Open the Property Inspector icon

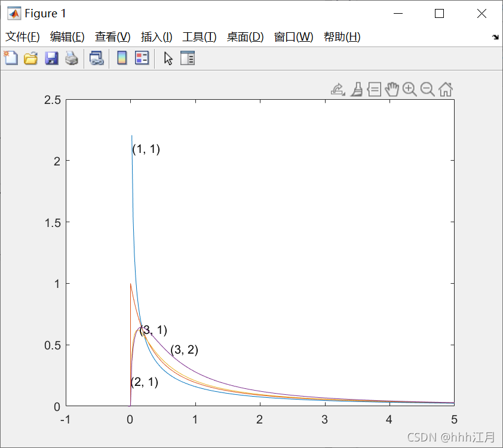188,58
